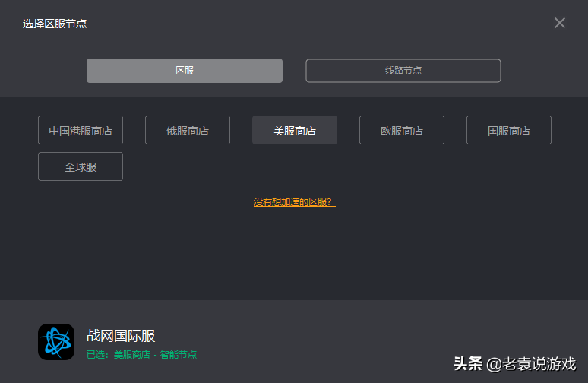Open the 没有想加速的区服? link

[294, 202]
